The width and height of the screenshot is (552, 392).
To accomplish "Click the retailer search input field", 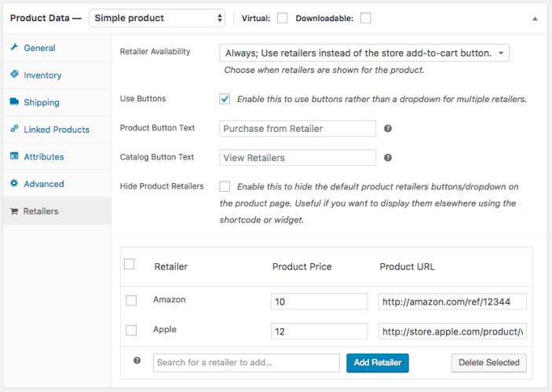I will (x=247, y=362).
